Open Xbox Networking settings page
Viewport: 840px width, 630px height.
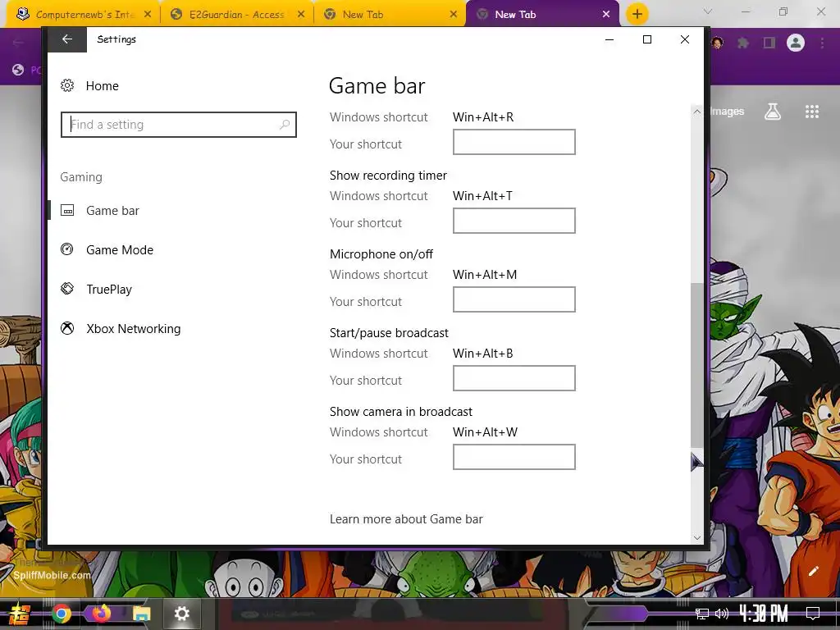pyautogui.click(x=134, y=328)
